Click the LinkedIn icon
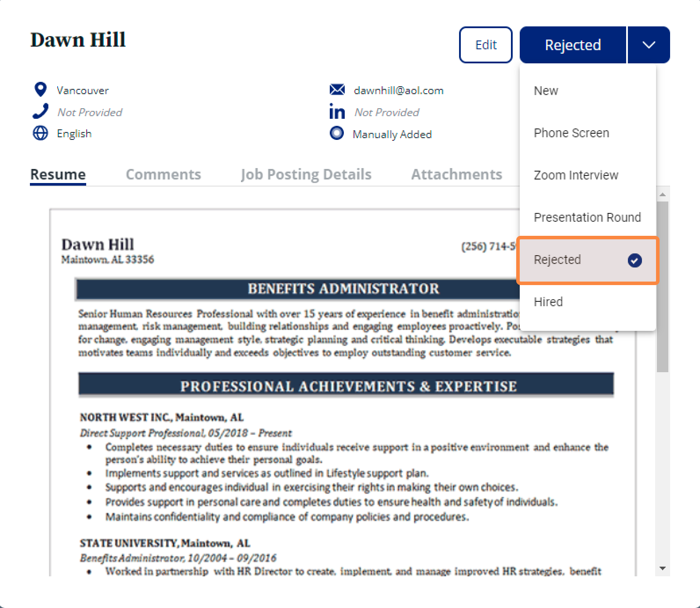This screenshot has width=700, height=608. 337,112
